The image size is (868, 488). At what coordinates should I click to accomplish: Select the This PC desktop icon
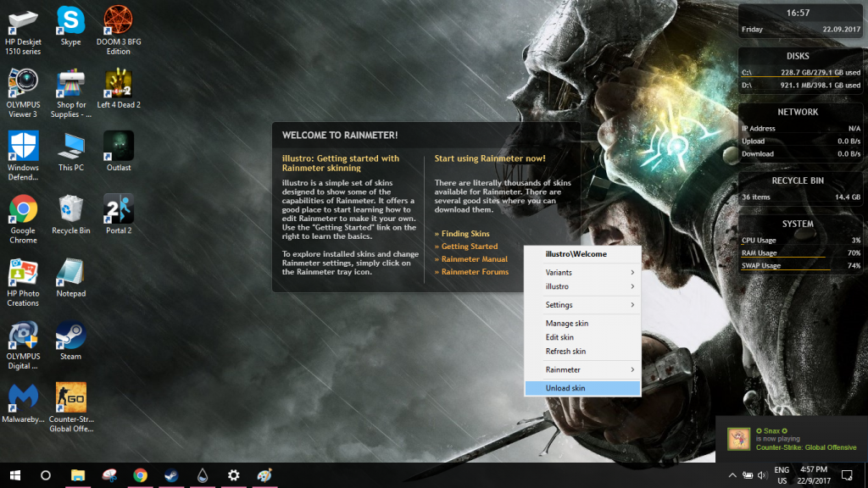point(71,152)
